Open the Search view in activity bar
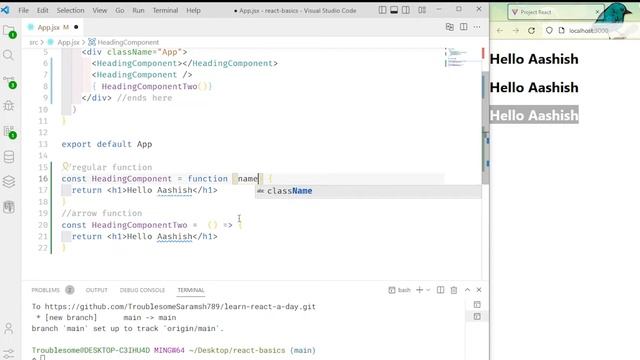Viewport: 640px width, 360px height. point(9,55)
